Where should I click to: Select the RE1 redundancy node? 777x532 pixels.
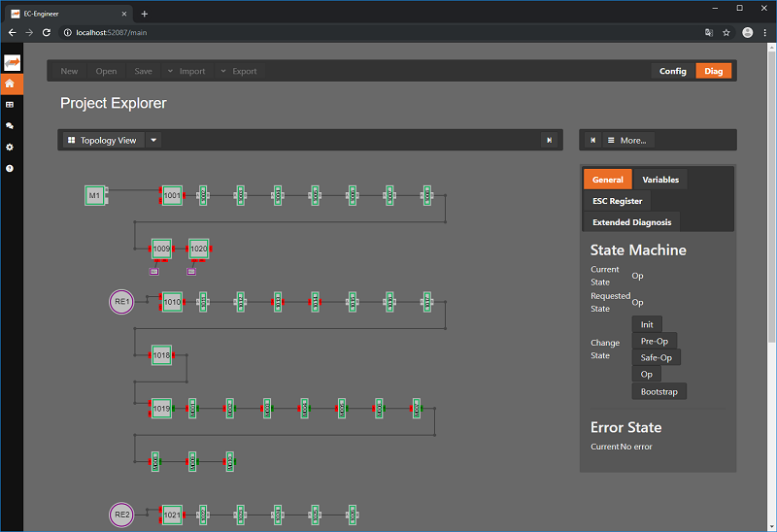(x=121, y=302)
